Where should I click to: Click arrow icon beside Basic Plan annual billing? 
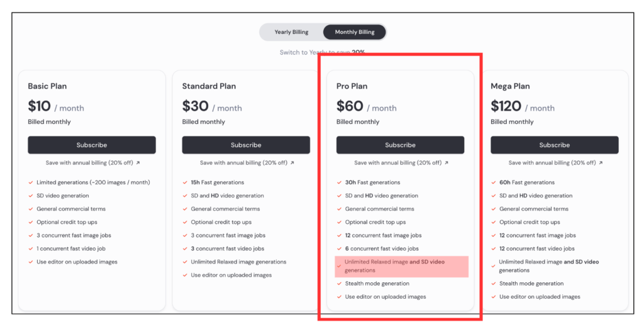click(138, 163)
